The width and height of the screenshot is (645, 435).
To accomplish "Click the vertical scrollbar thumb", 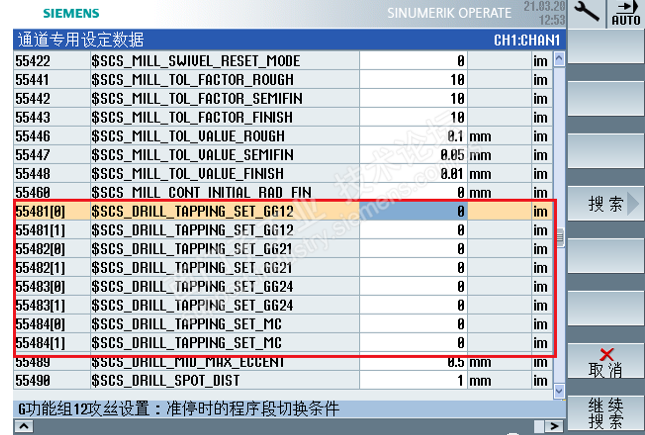I will click(x=559, y=237).
